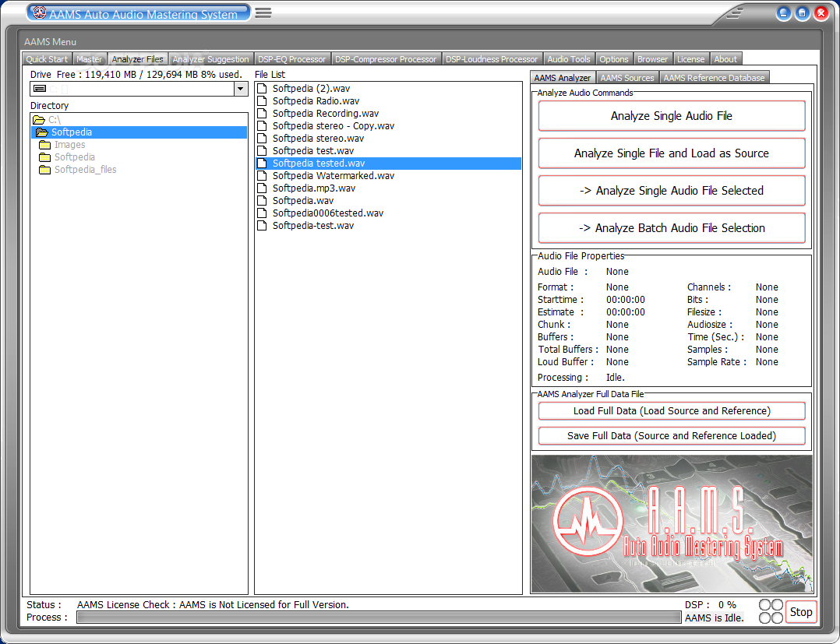
Task: Click Save Full Data button
Action: pyautogui.click(x=671, y=436)
